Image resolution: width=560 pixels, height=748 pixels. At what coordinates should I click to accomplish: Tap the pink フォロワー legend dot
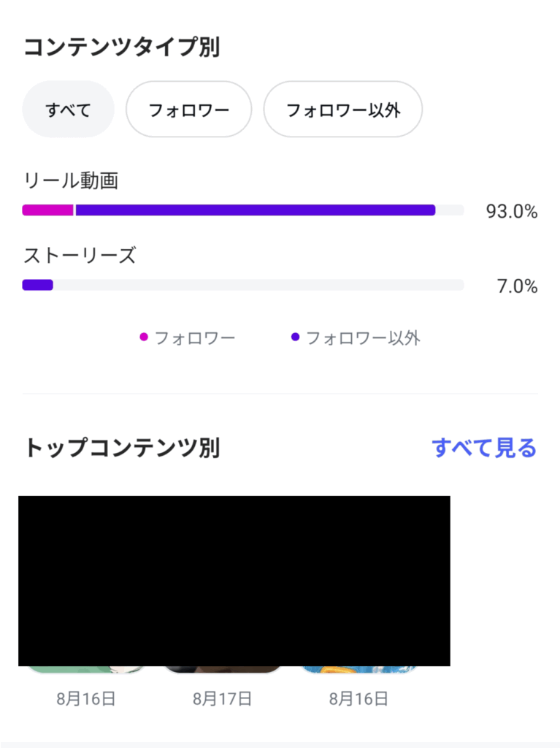click(x=144, y=337)
